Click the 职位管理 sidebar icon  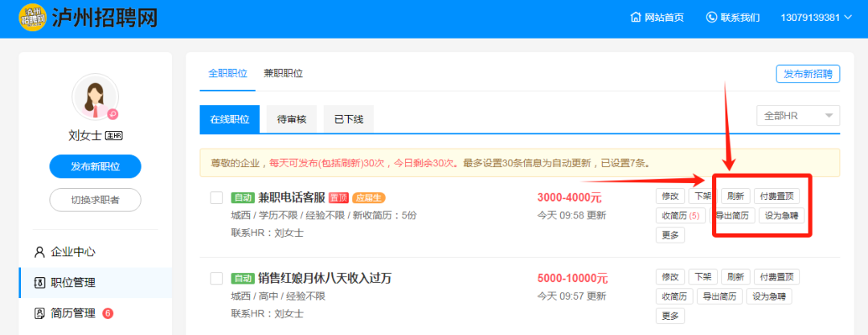[39, 283]
